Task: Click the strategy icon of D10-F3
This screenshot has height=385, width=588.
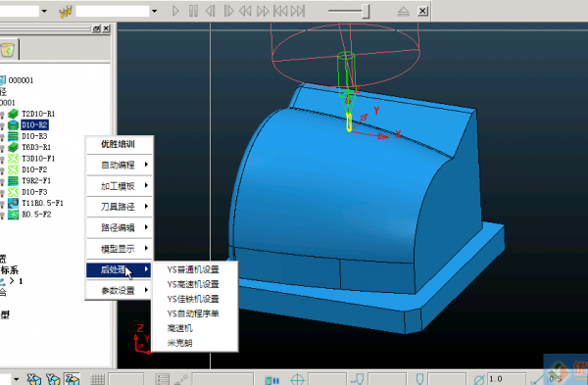Action: [x=13, y=192]
